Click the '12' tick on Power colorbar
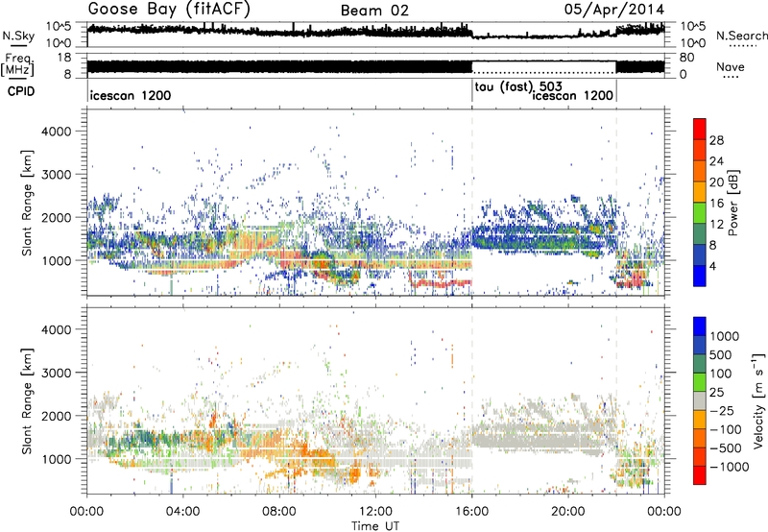This screenshot has width=768, height=532. 716,225
